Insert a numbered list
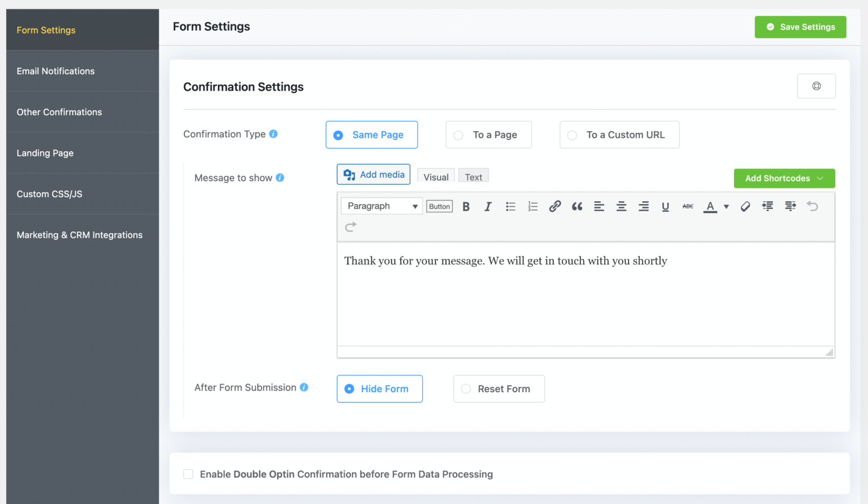 click(532, 206)
